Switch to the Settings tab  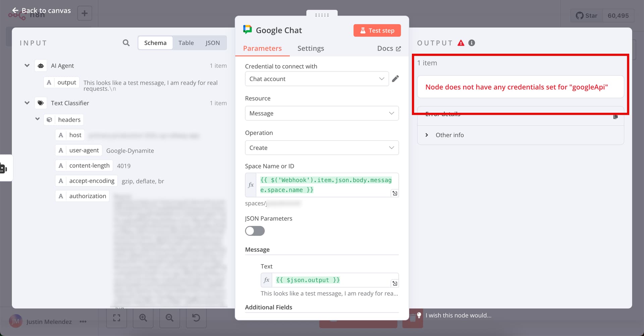310,48
